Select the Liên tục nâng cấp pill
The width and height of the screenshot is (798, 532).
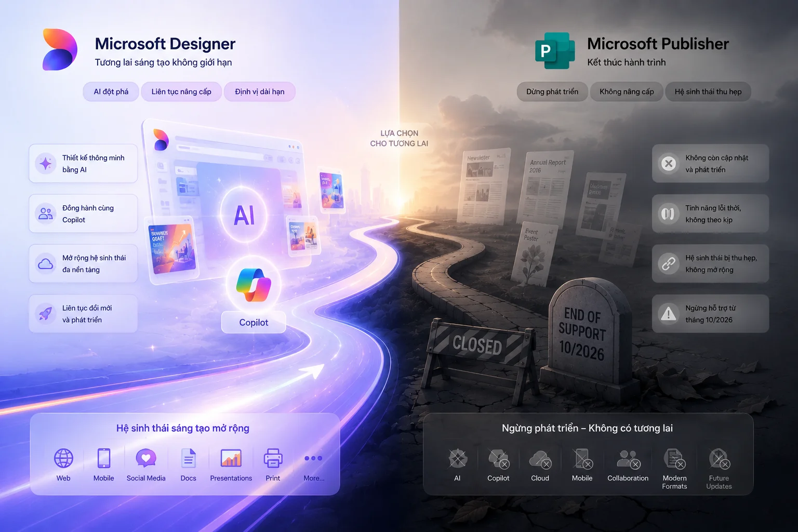tap(181, 91)
